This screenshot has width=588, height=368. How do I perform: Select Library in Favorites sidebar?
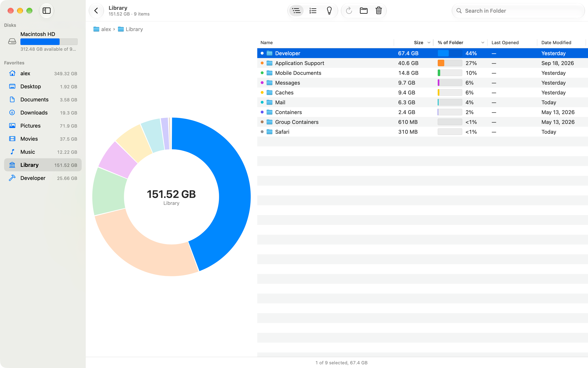43,165
